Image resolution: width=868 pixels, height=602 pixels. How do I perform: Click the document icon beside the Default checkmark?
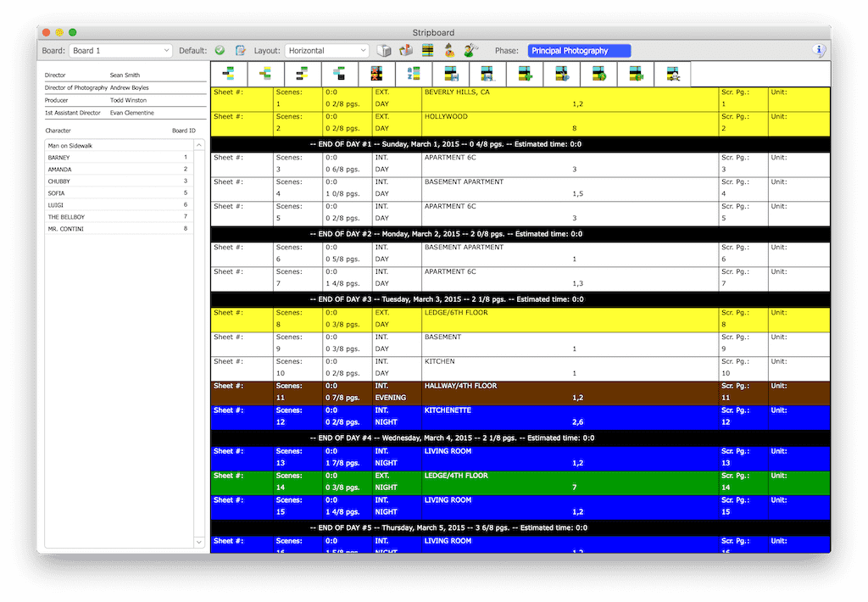[240, 51]
